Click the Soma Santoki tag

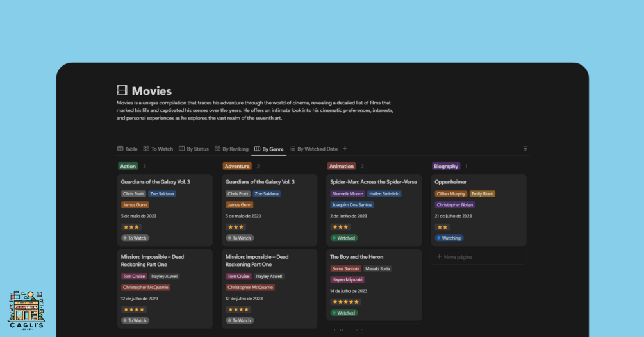pos(345,269)
